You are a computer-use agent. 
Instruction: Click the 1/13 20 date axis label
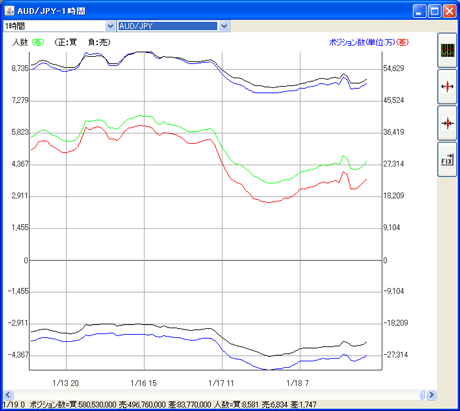click(x=66, y=383)
